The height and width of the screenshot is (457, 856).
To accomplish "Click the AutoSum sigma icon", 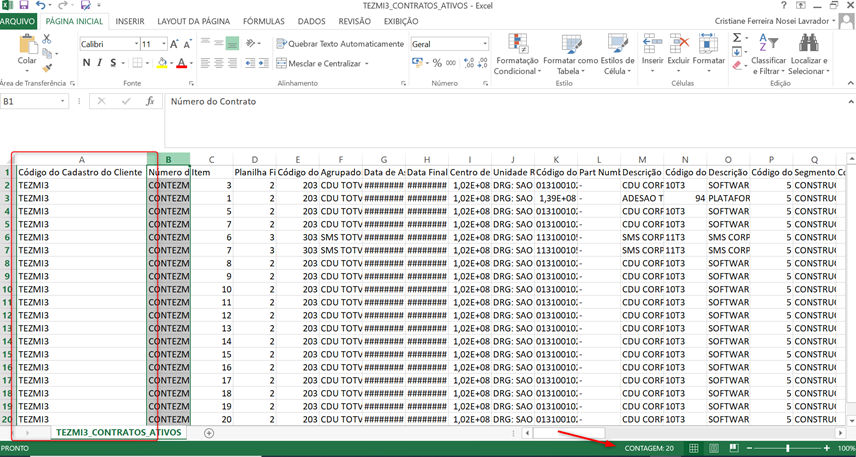I will [x=736, y=38].
